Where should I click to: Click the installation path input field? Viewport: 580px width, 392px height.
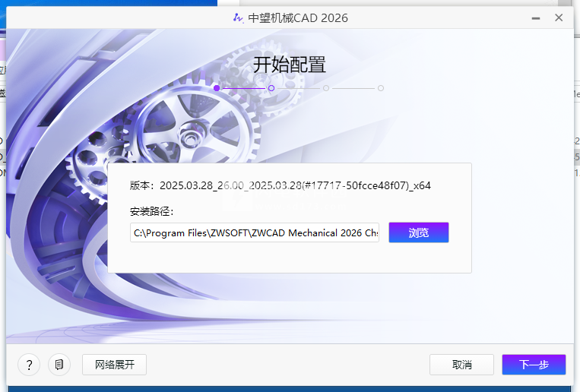pos(255,232)
